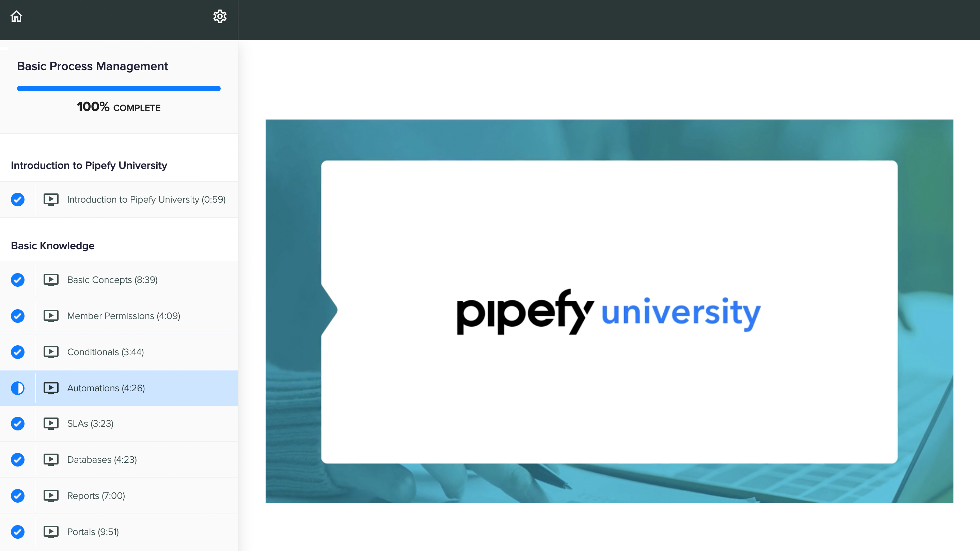Open the Conditionals (3:44) lesson
The image size is (980, 551).
(119, 352)
